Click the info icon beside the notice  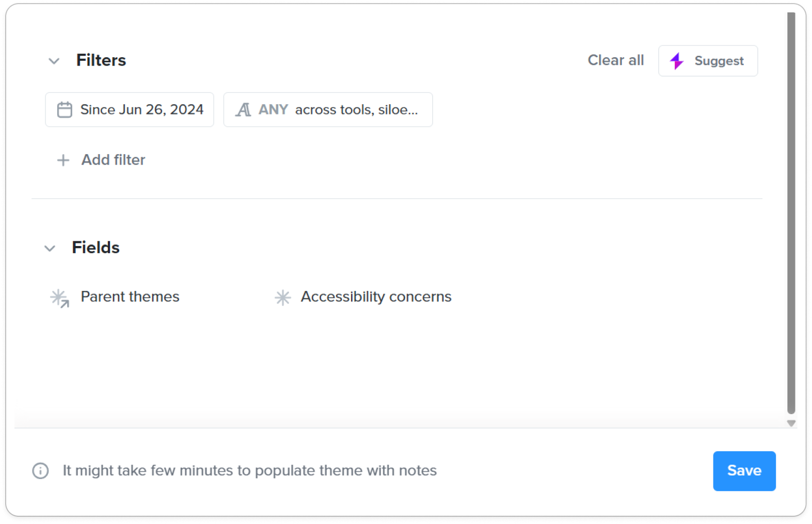click(40, 470)
